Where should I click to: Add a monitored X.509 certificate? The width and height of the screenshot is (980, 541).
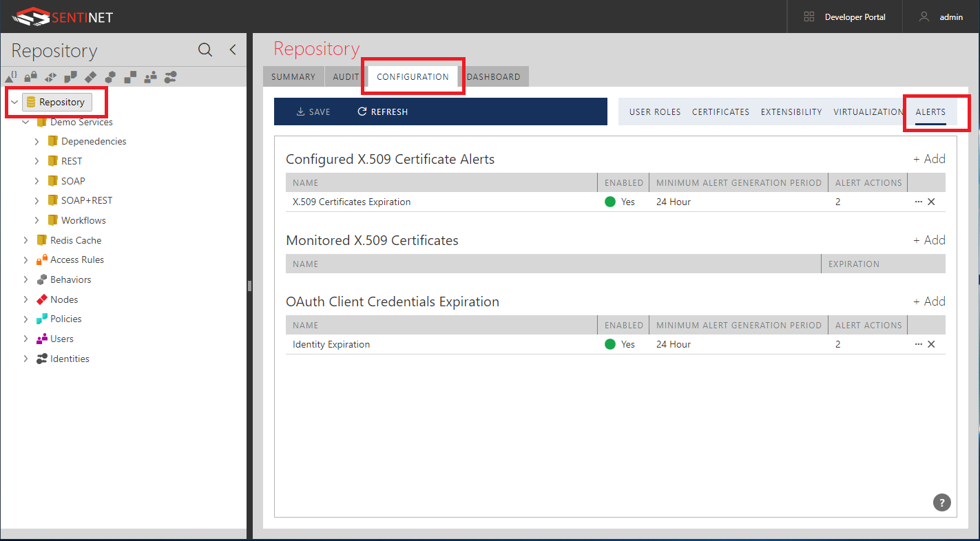(x=929, y=240)
